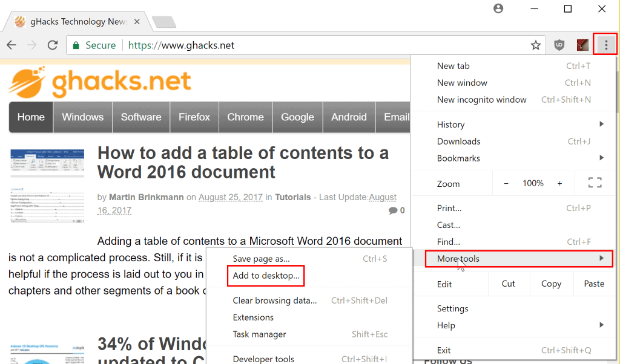Open the Windows navigation tab

82,117
